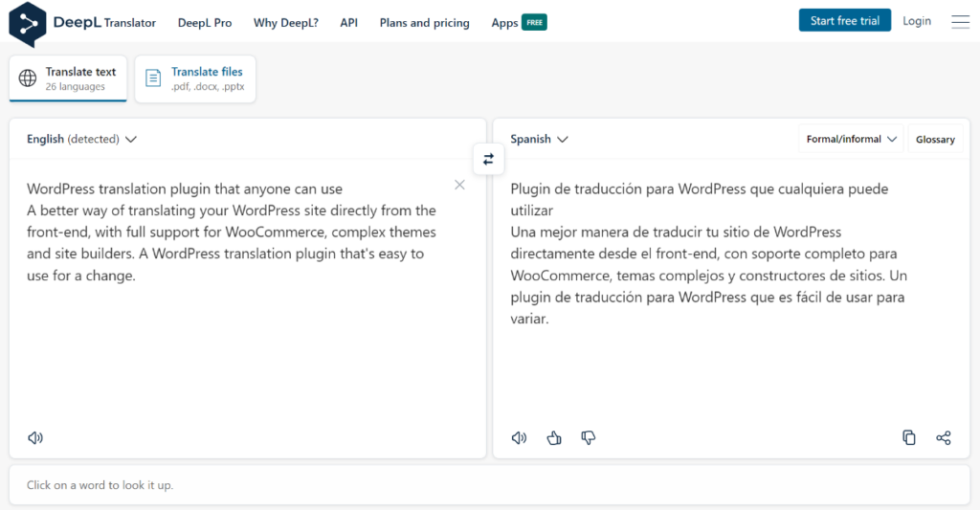980x510 pixels.
Task: Open the Spanish target language dropdown
Action: click(539, 139)
